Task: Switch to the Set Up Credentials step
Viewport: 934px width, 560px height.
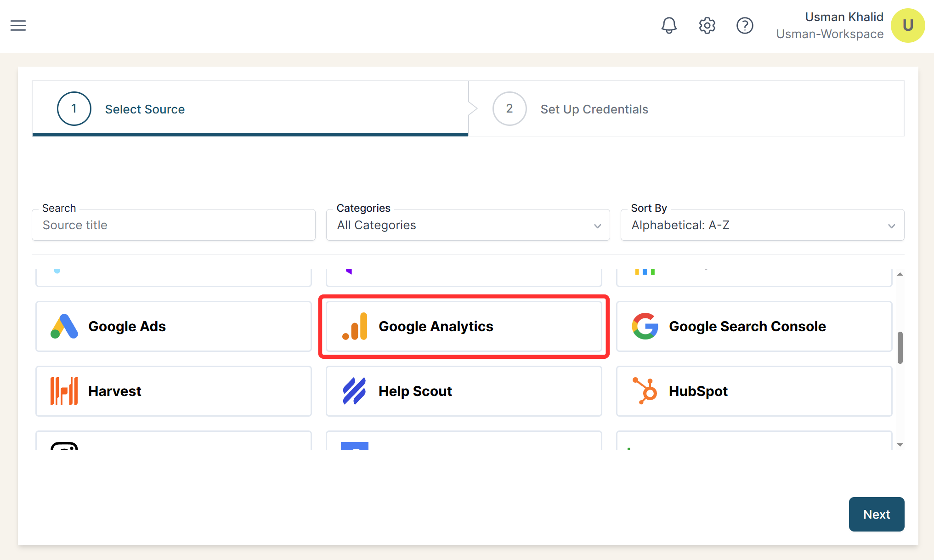Action: 594,109
